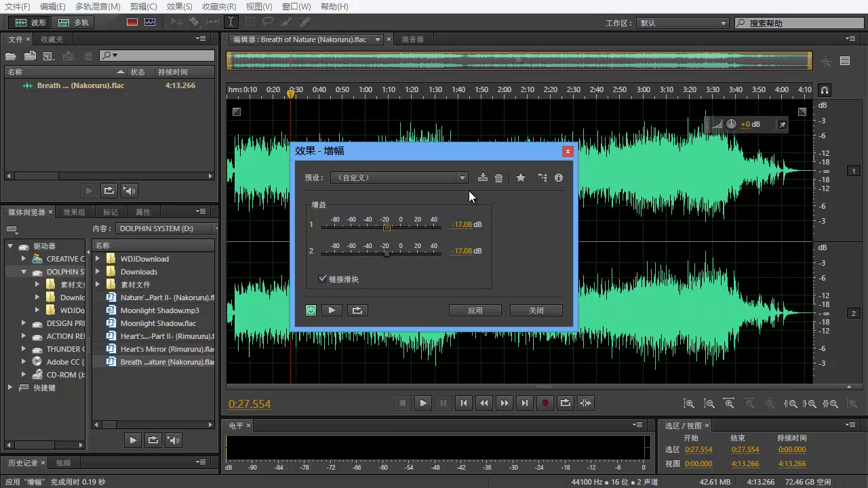Open the 内容 drive location dropdown
Image resolution: width=868 pixels, height=488 pixels.
[166, 228]
